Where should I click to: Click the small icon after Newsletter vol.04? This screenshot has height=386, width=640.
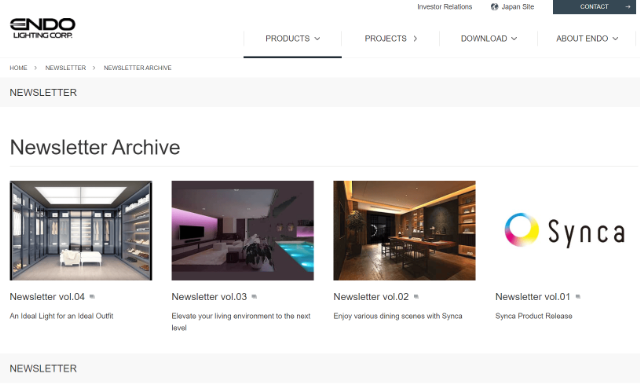tap(92, 297)
